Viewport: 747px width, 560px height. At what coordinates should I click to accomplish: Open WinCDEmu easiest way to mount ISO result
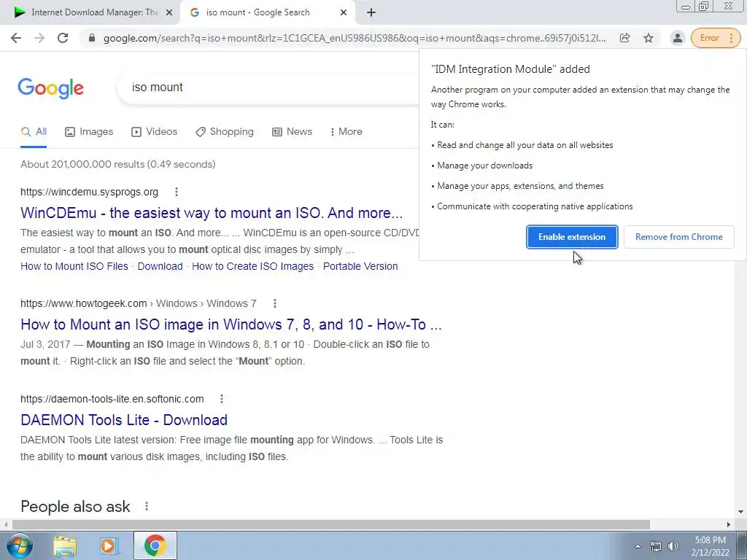212,213
